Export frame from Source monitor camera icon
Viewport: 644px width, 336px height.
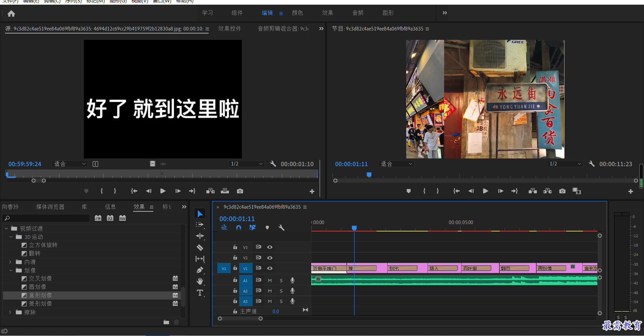(x=240, y=191)
